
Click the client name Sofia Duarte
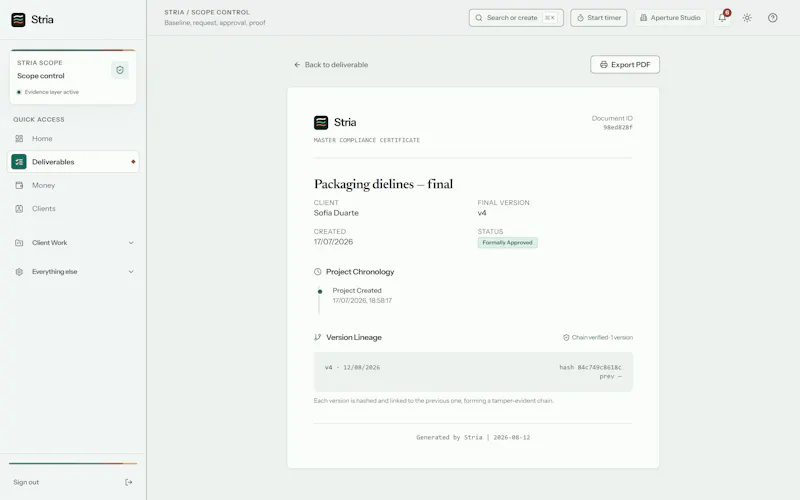point(336,213)
